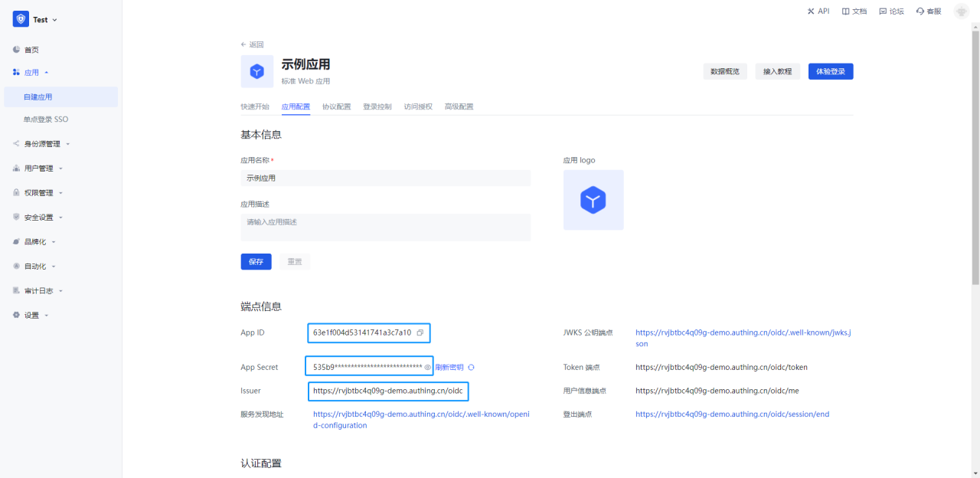Viewport: 980px width, 478px height.
Task: Copy the App ID value icon
Action: 420,332
